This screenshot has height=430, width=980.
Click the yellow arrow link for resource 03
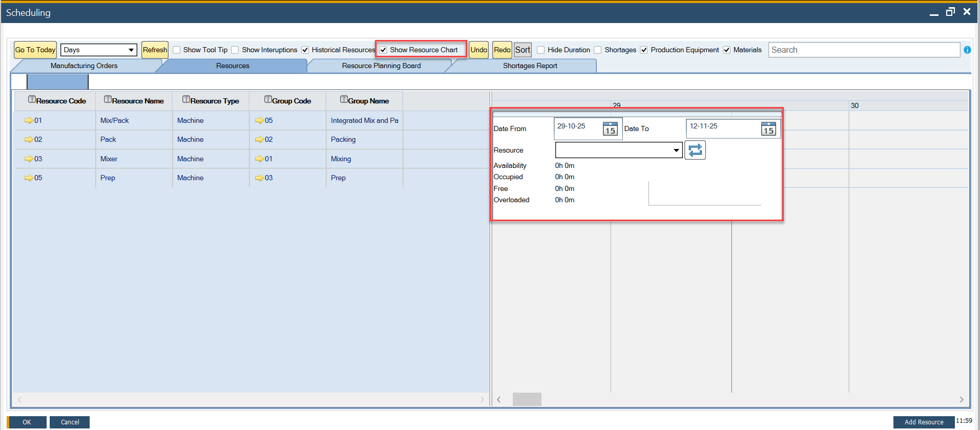coord(28,159)
